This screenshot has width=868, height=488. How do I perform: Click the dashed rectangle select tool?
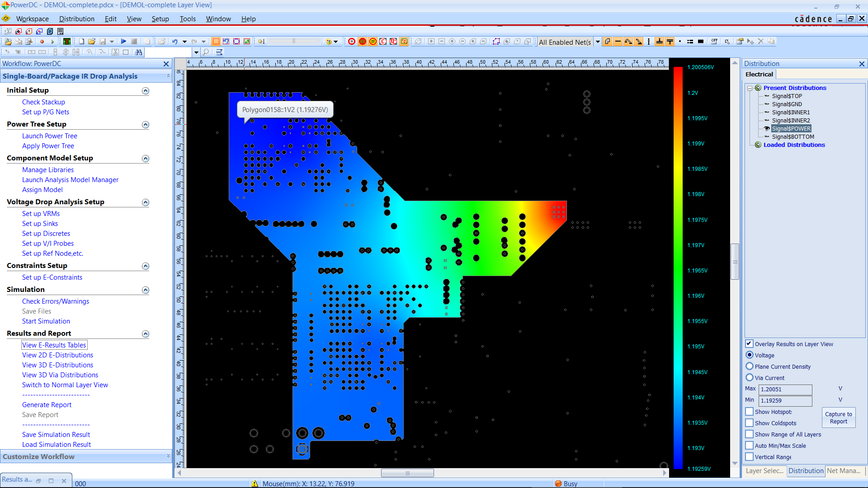[216, 42]
